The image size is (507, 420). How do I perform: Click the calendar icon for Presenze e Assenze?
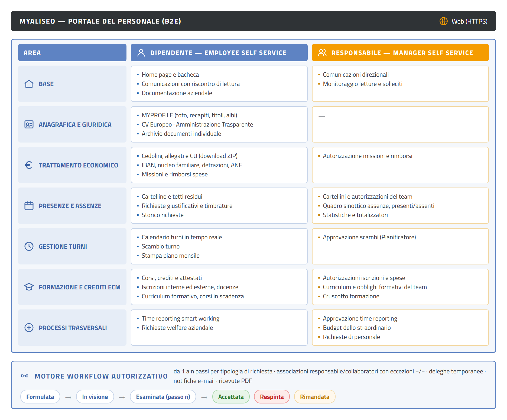click(x=29, y=206)
